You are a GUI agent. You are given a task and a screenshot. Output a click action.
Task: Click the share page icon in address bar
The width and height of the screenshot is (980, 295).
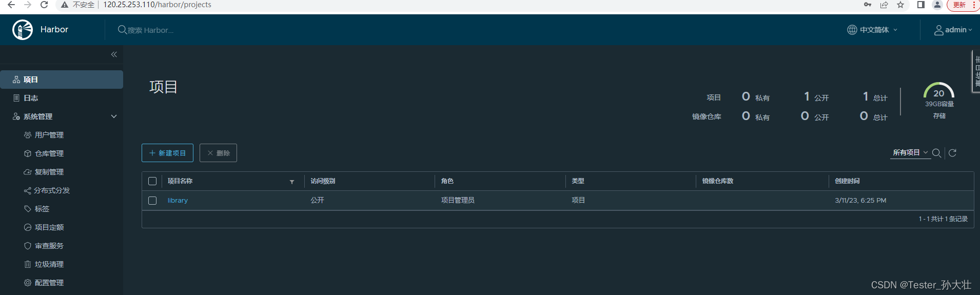(884, 5)
